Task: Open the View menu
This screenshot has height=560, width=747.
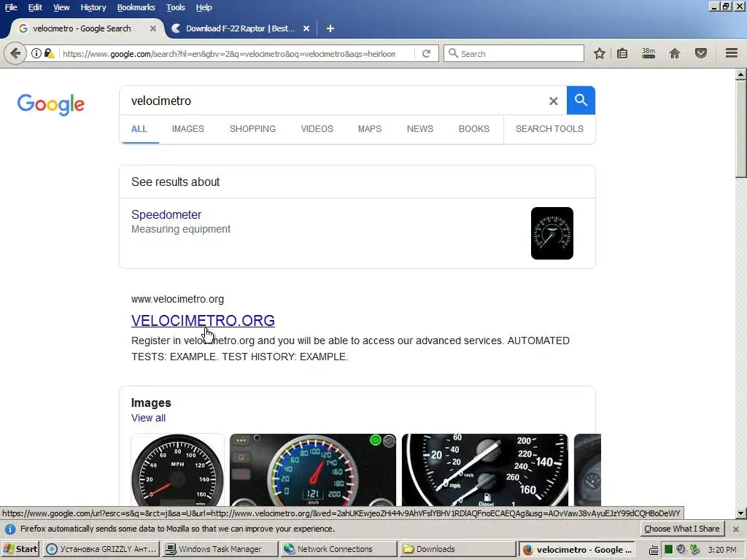Action: pyautogui.click(x=61, y=7)
